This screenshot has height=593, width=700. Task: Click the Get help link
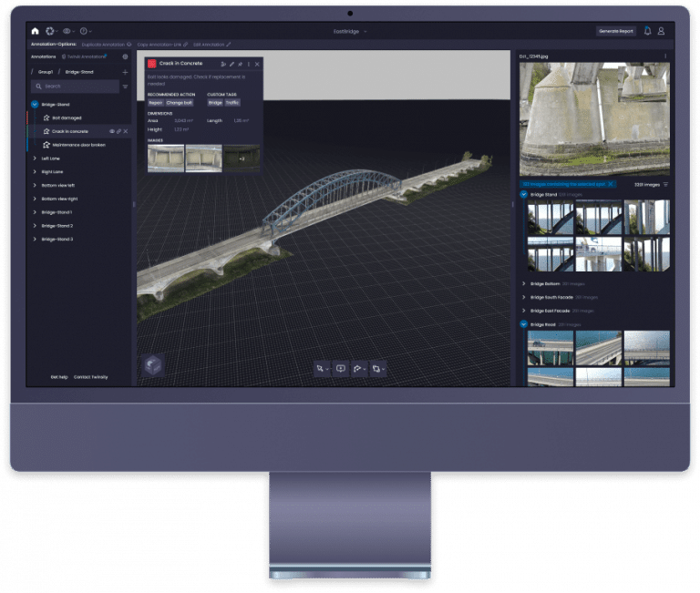(59, 376)
